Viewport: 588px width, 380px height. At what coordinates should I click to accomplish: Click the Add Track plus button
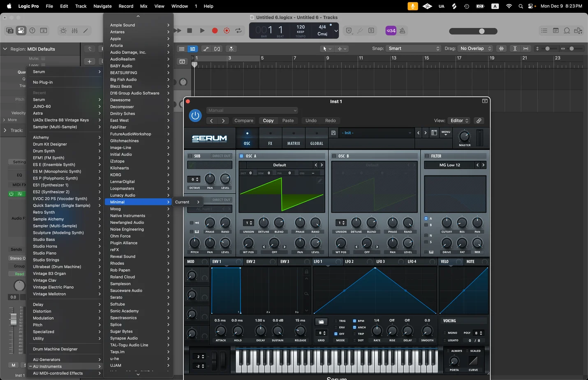89,61
